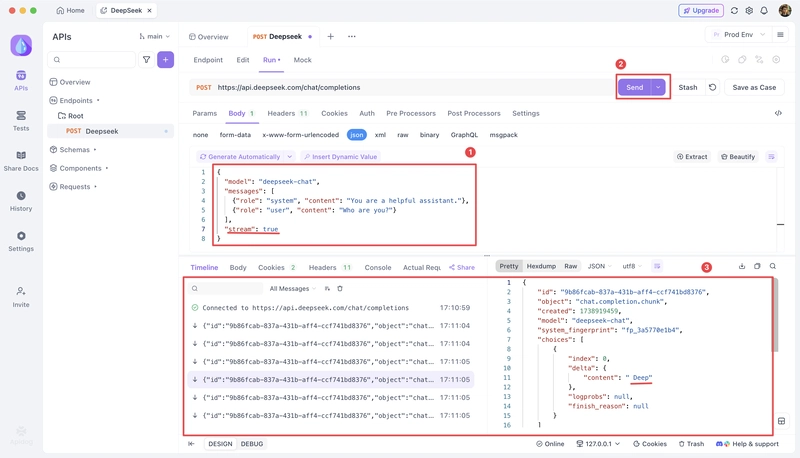Clear timeline messages with trash icon
This screenshot has height=458, width=800.
(340, 289)
